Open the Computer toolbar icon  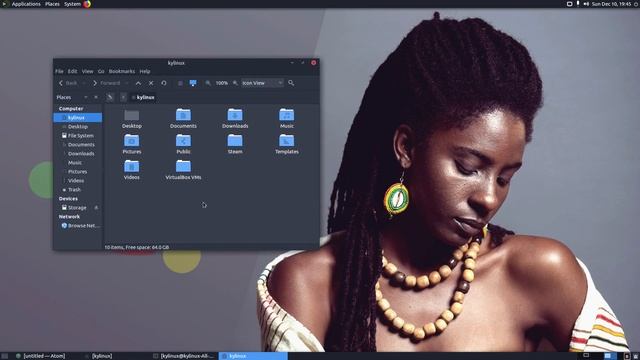pyautogui.click(x=193, y=83)
